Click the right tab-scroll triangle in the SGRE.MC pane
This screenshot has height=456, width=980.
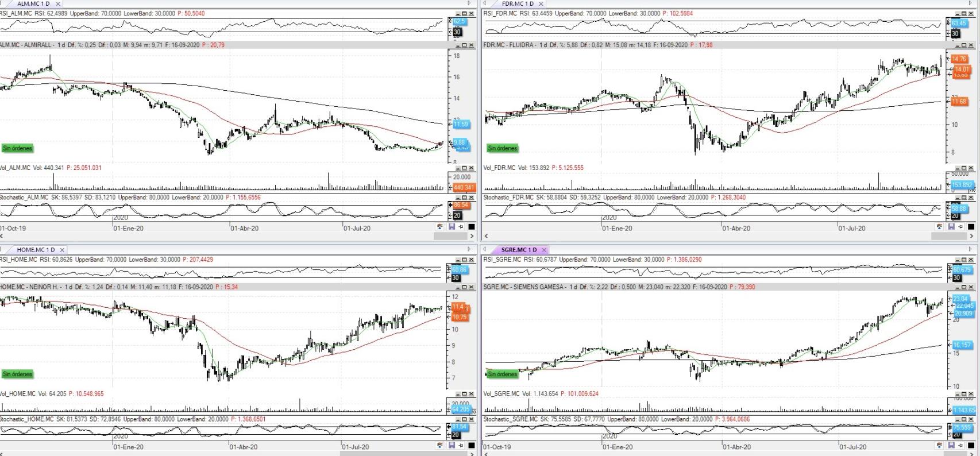click(x=971, y=249)
